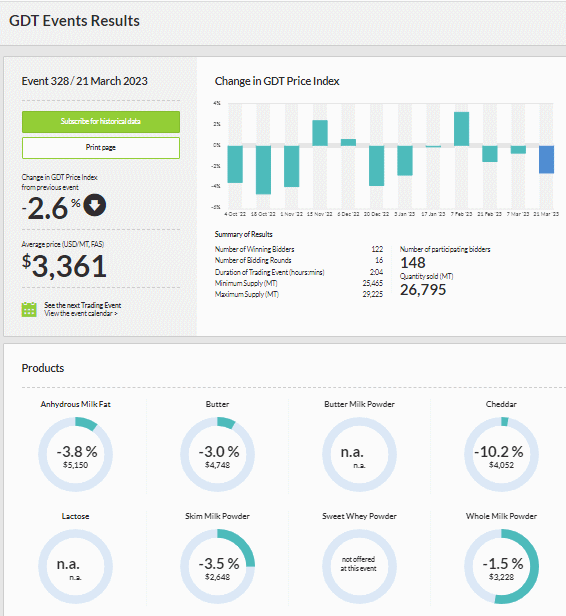Click the Print page button
This screenshot has width=566, height=616.
[x=101, y=148]
